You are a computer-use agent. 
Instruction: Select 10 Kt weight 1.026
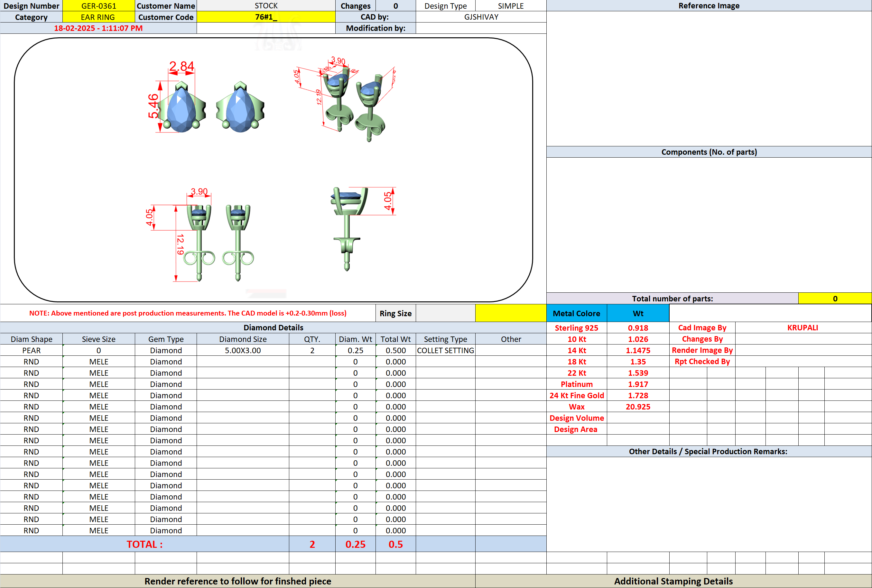(x=638, y=339)
